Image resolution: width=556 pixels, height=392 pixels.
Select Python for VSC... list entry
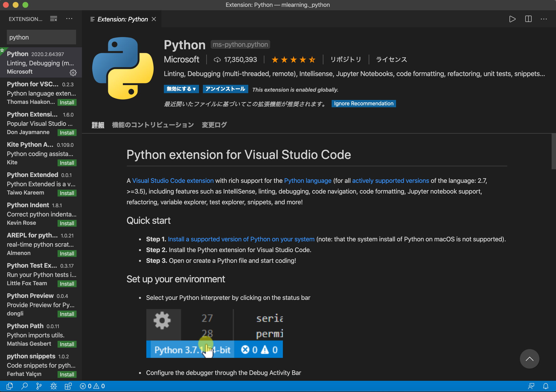(41, 93)
